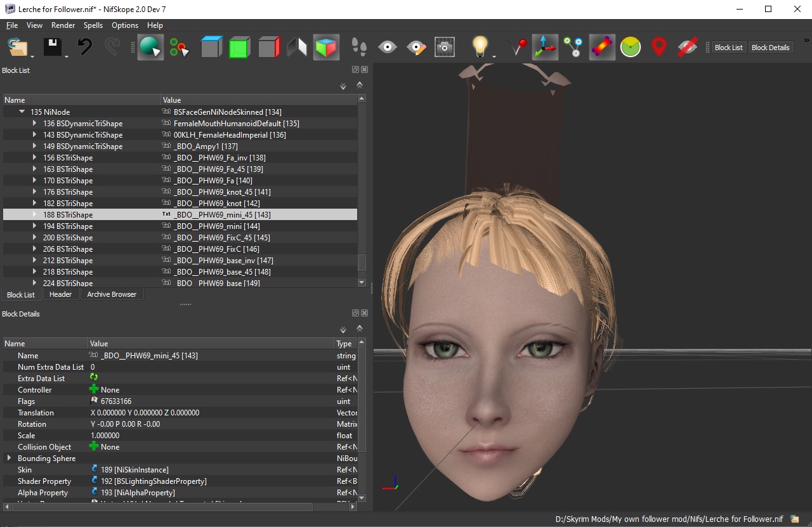Click the Save floppy disk icon

[52, 48]
